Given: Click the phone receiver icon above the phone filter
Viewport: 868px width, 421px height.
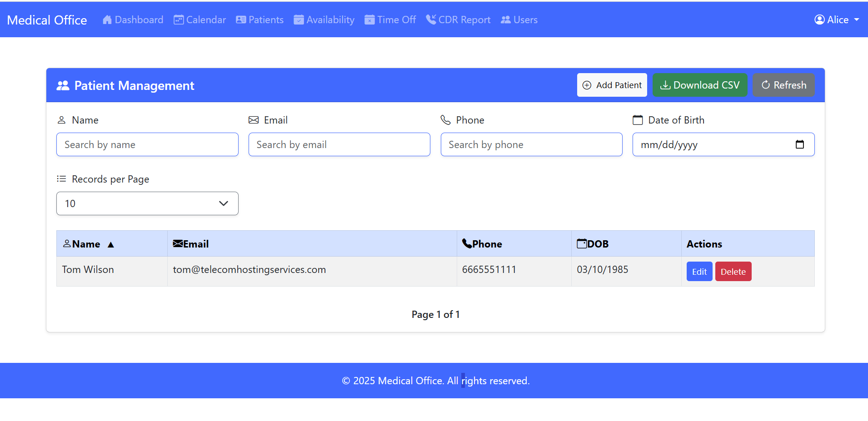Looking at the screenshot, I should click(446, 119).
